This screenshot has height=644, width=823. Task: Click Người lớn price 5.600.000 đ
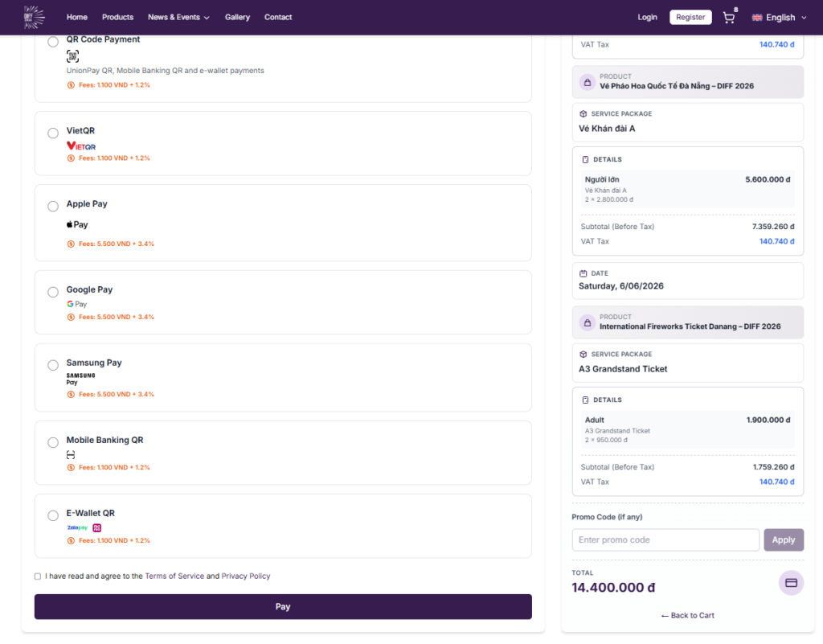point(768,179)
